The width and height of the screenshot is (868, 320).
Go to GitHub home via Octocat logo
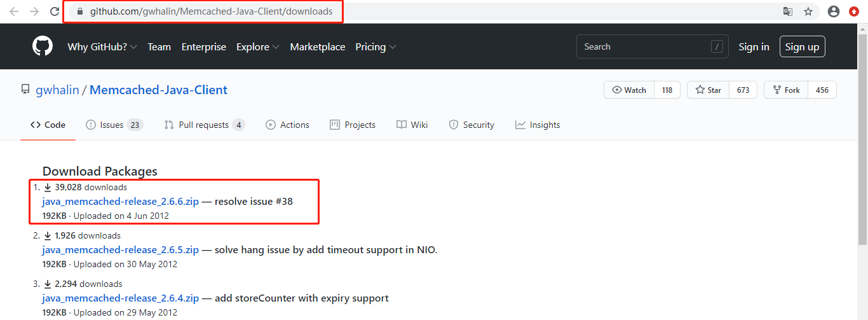[43, 46]
